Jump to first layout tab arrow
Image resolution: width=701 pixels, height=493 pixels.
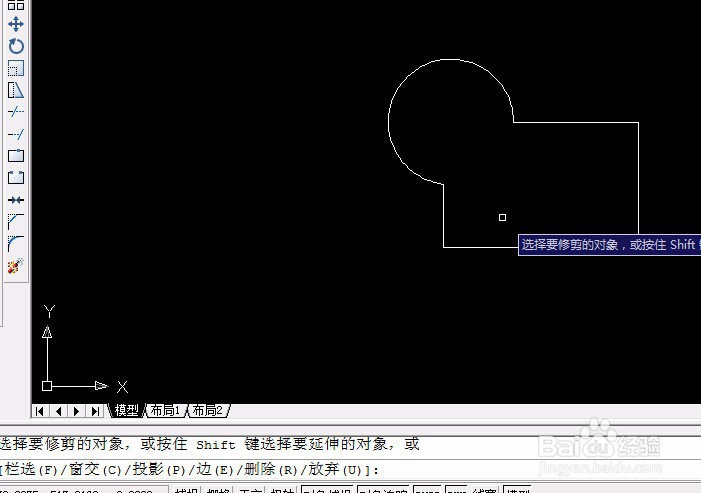39,411
